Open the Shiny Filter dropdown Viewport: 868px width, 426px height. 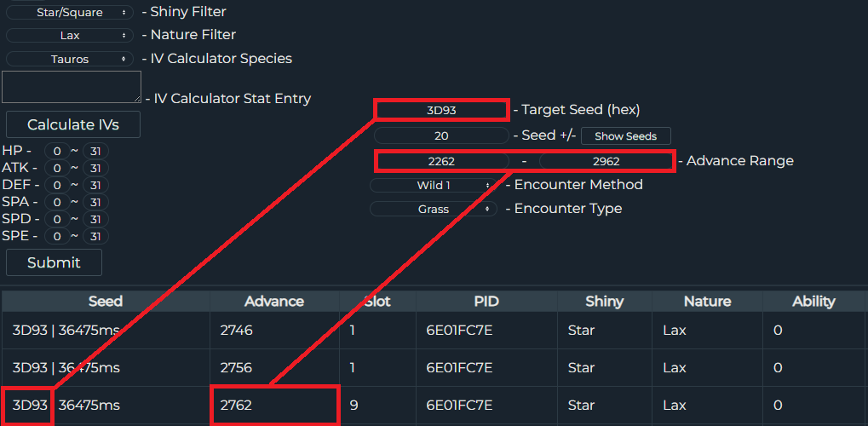click(x=70, y=12)
